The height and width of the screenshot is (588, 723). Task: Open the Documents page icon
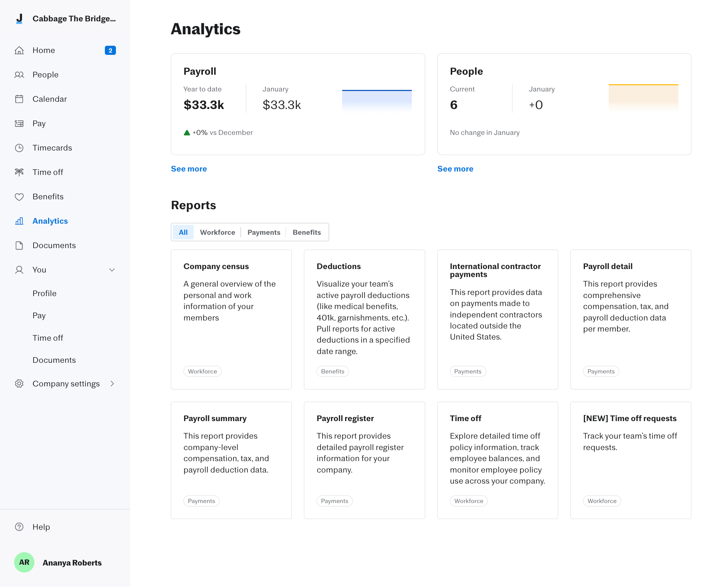[x=19, y=245]
